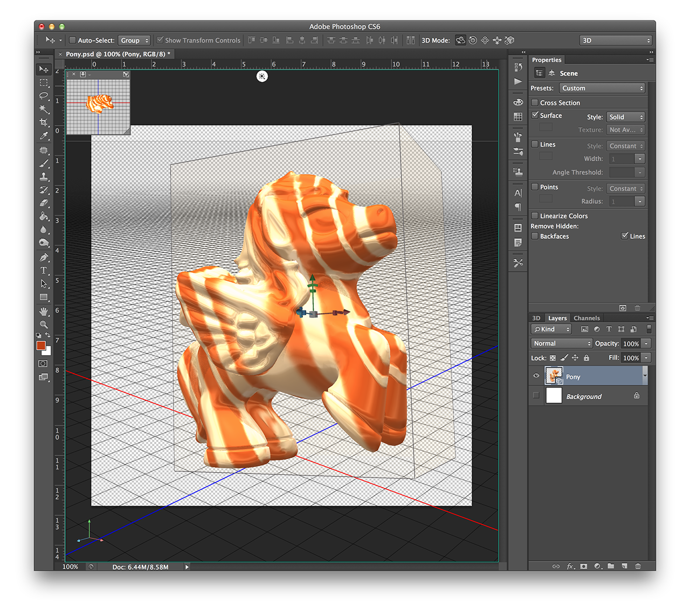
Task: Select the Hand tool
Action: (x=44, y=312)
